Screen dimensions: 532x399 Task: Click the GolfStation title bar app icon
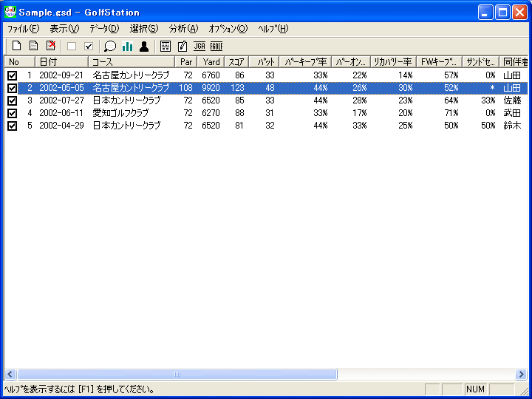point(10,13)
